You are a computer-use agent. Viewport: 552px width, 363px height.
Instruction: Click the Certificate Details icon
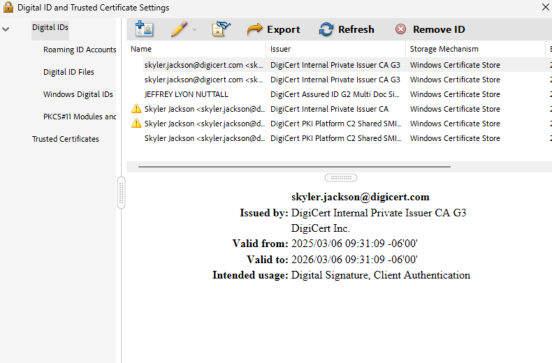[x=221, y=29]
